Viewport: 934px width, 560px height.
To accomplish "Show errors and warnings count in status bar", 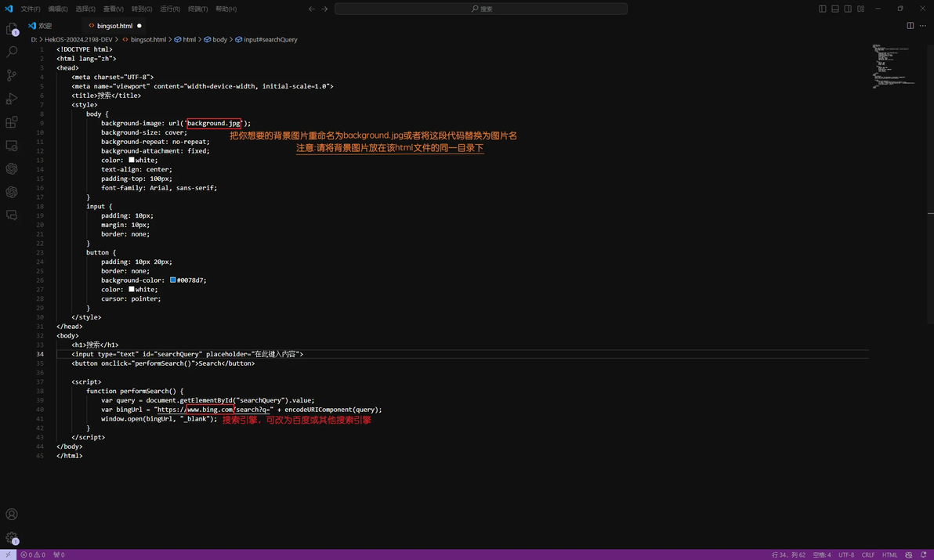I will (33, 555).
